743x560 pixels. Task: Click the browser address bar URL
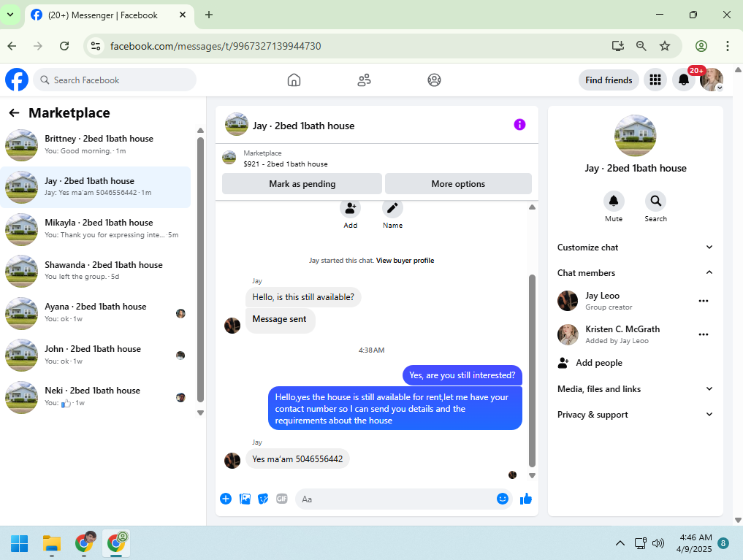[x=216, y=46]
